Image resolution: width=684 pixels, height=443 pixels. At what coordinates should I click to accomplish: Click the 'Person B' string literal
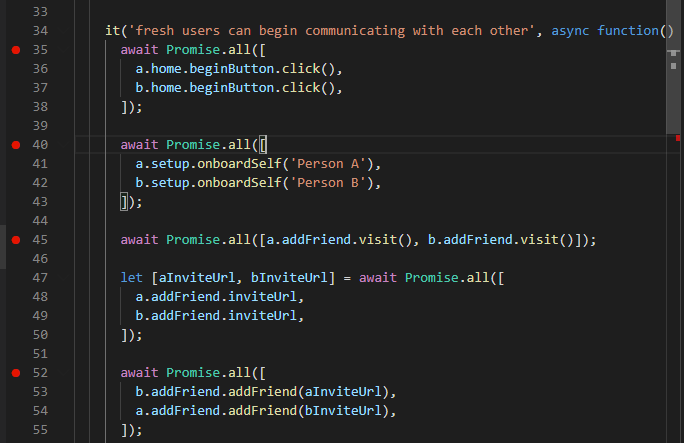click(x=328, y=183)
